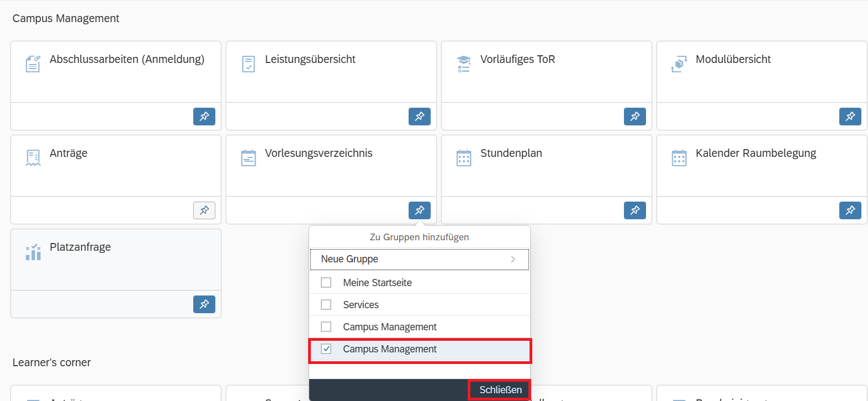Click pin icon on Abschlussarbeiten (Anmeldung) tile
The image size is (868, 401).
tap(204, 117)
